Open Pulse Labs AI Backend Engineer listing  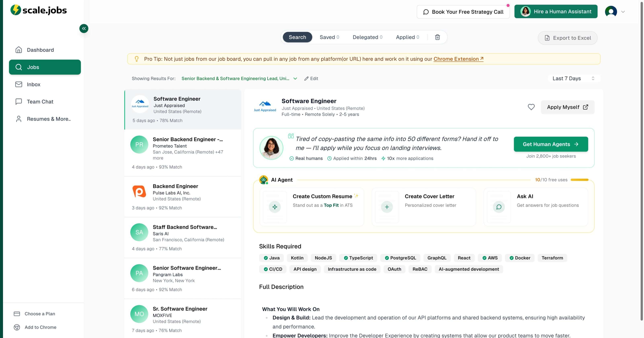[x=183, y=197]
